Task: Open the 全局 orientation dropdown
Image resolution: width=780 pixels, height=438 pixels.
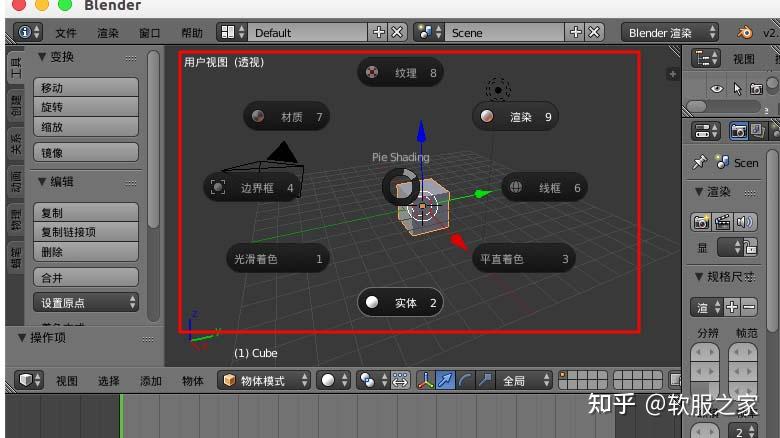Action: coord(524,381)
